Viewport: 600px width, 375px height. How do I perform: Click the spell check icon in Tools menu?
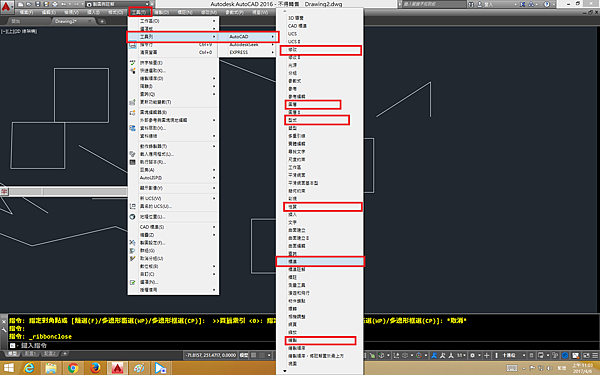tap(133, 62)
